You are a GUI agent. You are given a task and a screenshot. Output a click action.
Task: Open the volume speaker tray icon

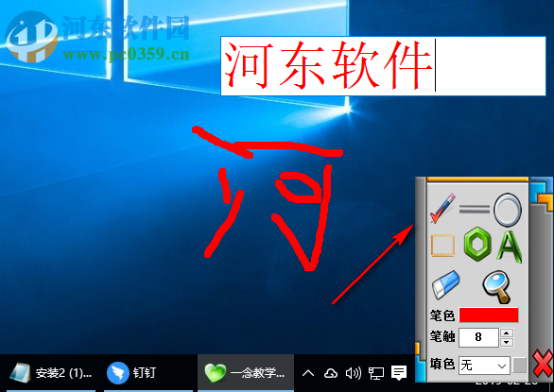353,373
